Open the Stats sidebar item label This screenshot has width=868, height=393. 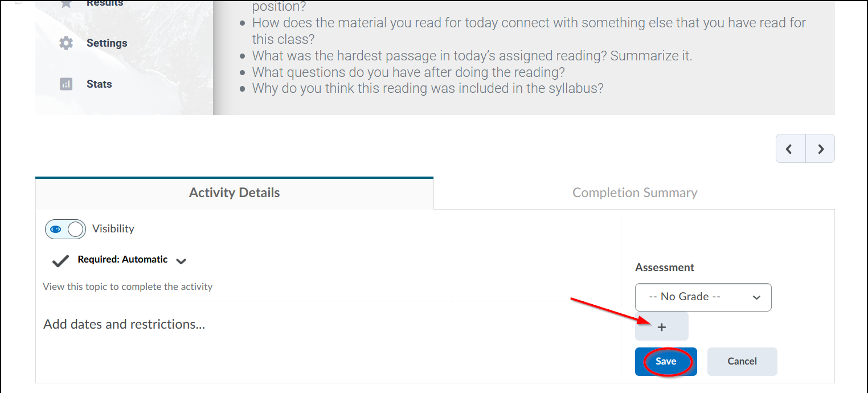click(x=99, y=84)
